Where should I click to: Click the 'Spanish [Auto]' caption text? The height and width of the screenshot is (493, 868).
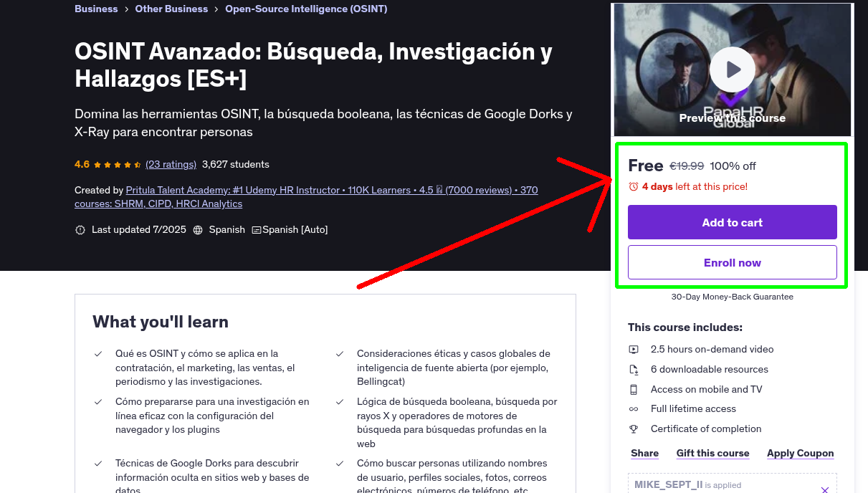[295, 229]
